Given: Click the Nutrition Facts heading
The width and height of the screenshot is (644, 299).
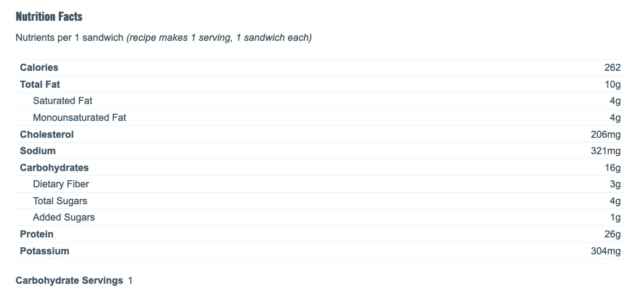Looking at the screenshot, I should pos(49,16).
